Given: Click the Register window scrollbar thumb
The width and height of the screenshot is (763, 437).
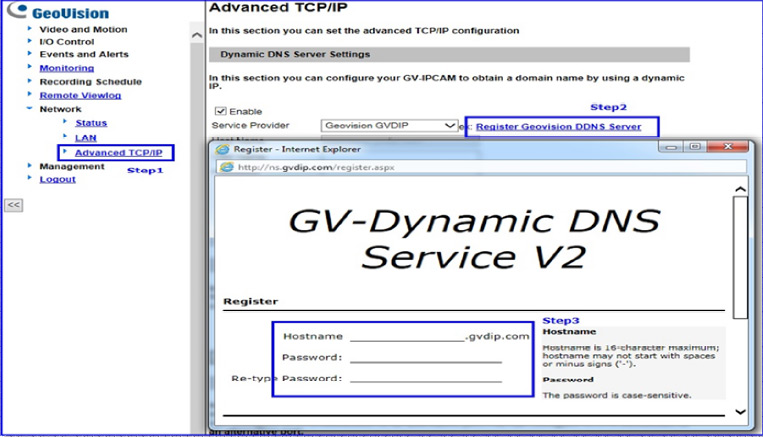Looking at the screenshot, I should click(x=741, y=258).
